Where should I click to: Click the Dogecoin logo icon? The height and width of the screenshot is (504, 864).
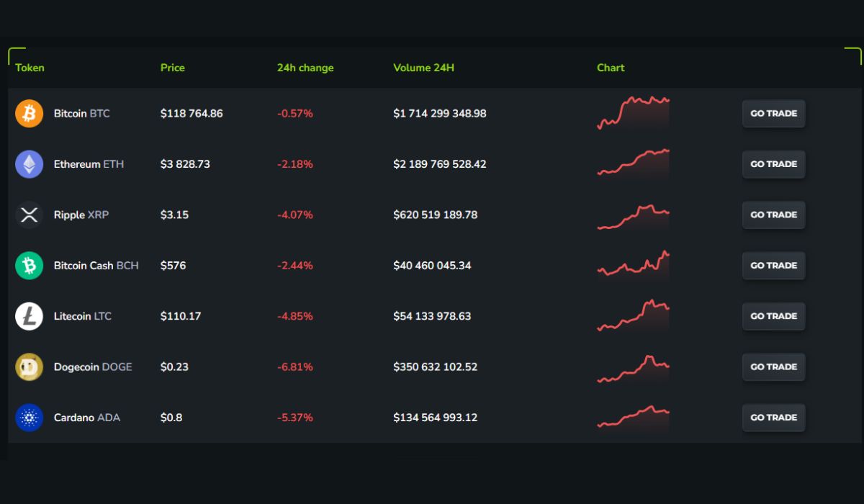[29, 366]
